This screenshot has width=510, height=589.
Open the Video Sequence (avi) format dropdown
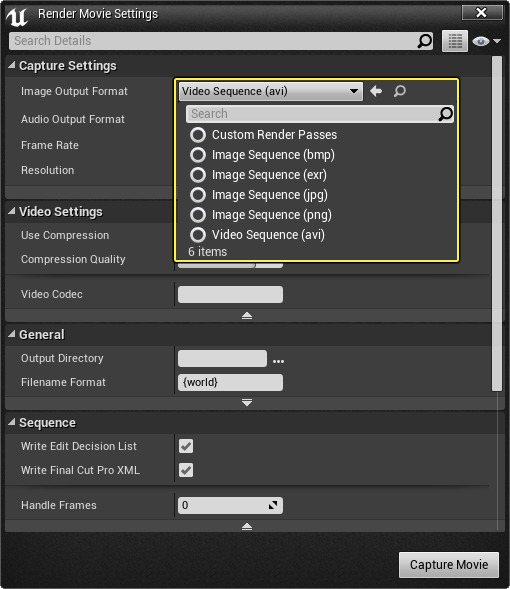pyautogui.click(x=271, y=91)
